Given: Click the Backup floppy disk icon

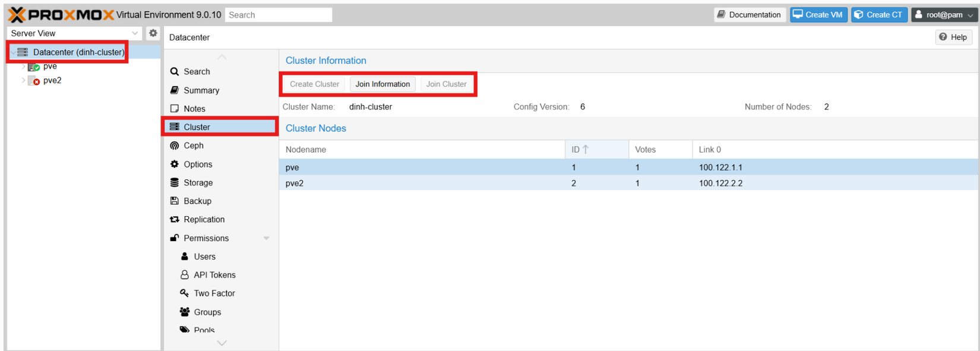Looking at the screenshot, I should tap(175, 201).
